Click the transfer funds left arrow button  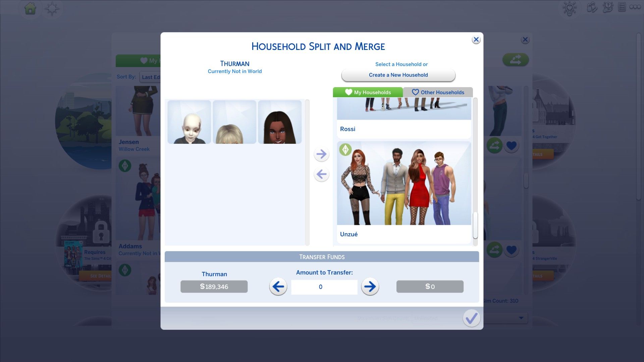click(x=278, y=287)
